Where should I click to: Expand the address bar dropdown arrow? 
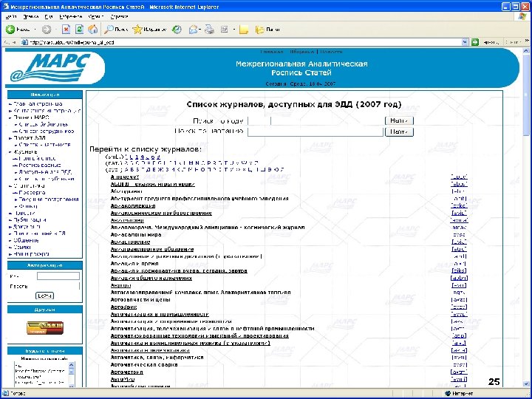tap(465, 42)
